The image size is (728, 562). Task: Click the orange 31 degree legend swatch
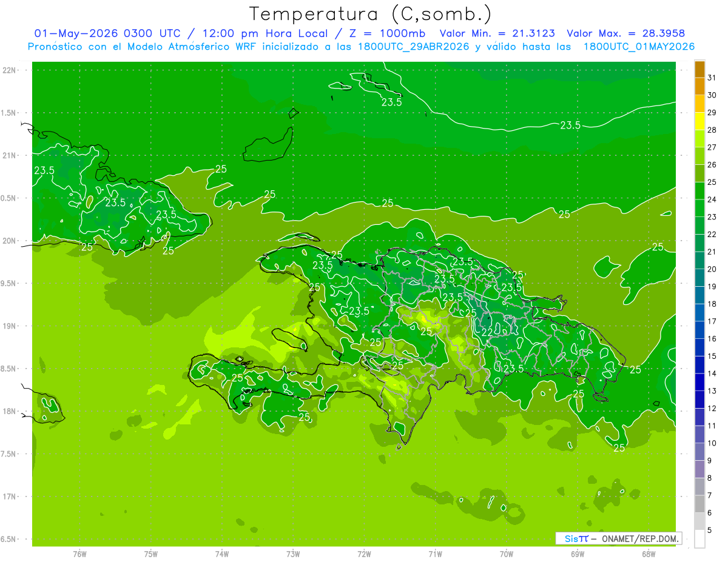(699, 70)
